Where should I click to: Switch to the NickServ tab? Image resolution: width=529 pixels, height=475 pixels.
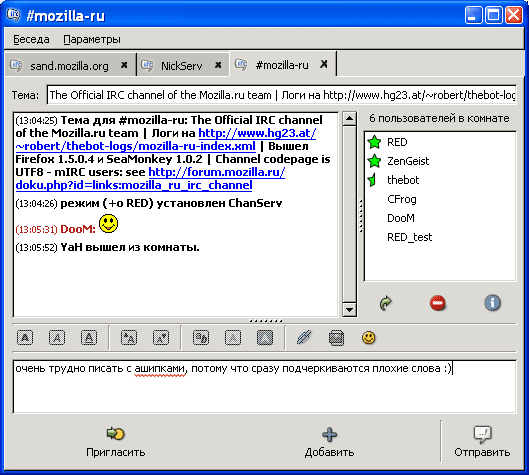[182, 65]
